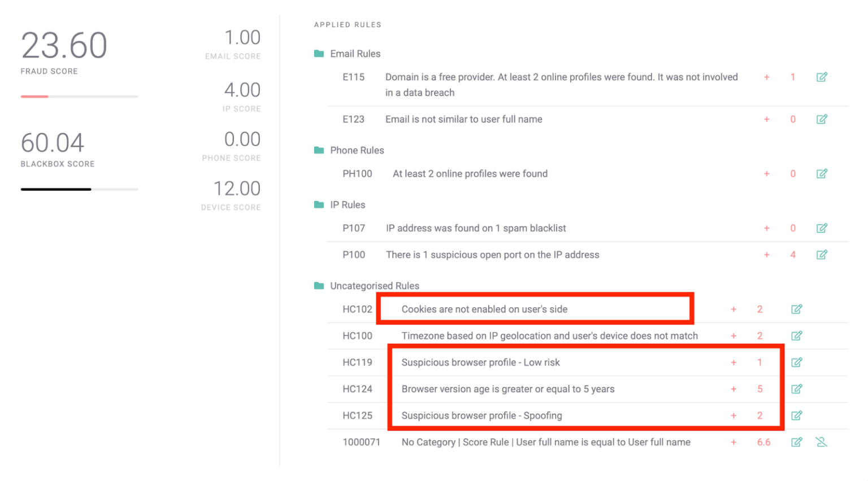
Task: Edit the P100 open port rule
Action: (821, 255)
